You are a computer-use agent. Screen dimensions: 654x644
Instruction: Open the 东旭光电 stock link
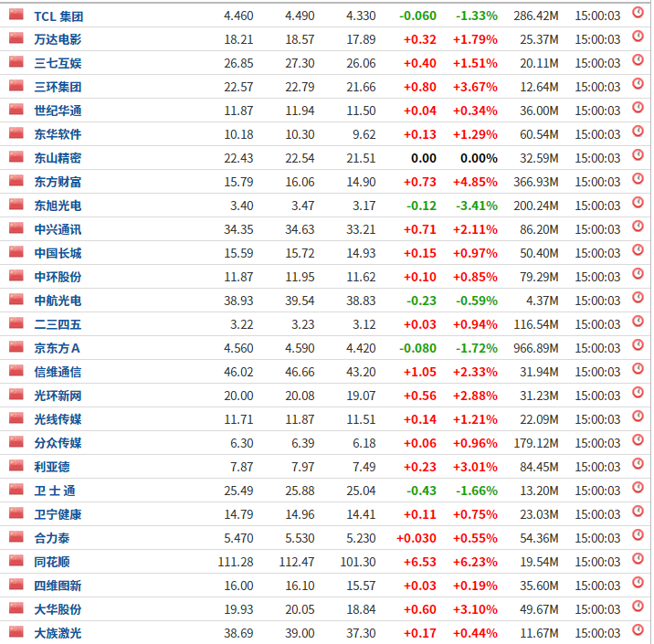click(x=58, y=206)
